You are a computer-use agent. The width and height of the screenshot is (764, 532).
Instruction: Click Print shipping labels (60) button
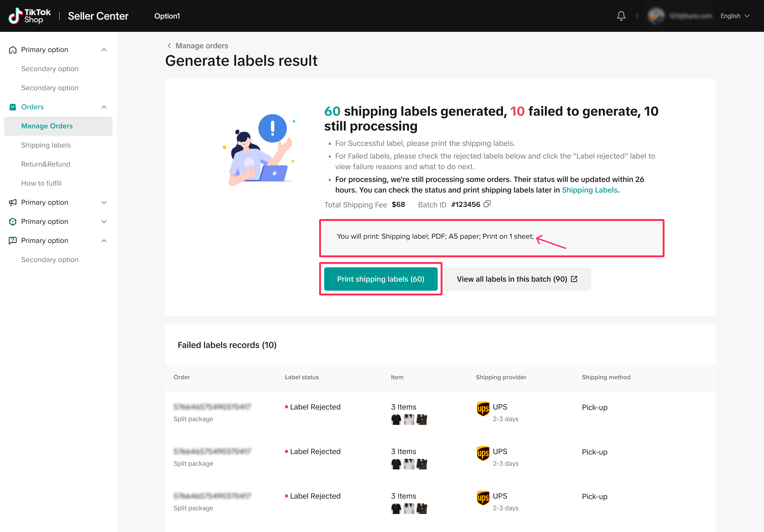[380, 279]
